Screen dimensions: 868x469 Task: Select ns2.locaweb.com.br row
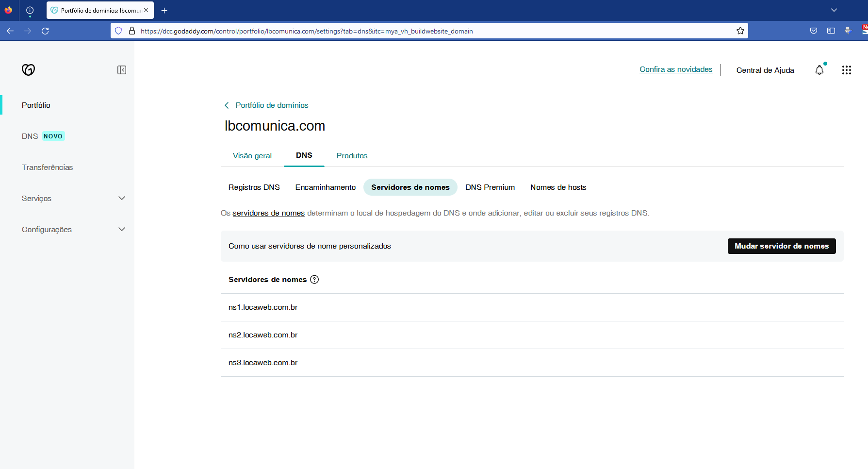click(x=532, y=335)
